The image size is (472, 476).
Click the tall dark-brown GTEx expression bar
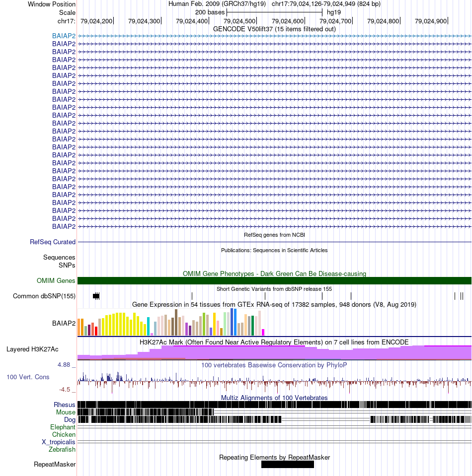176,323
